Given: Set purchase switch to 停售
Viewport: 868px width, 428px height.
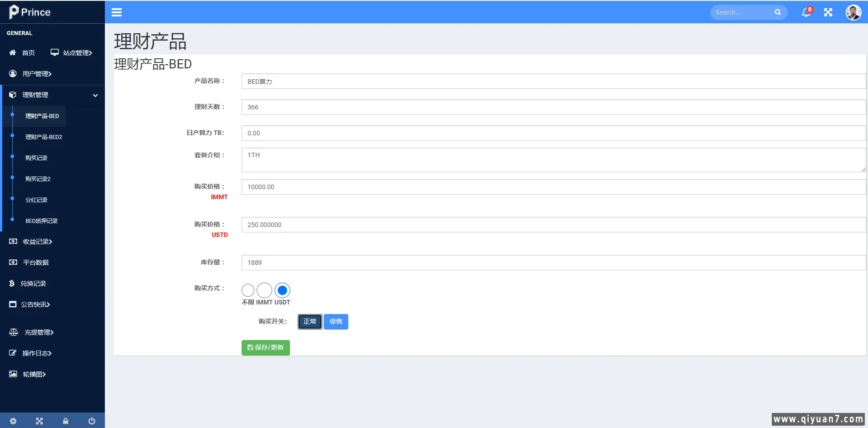Looking at the screenshot, I should click(336, 322).
